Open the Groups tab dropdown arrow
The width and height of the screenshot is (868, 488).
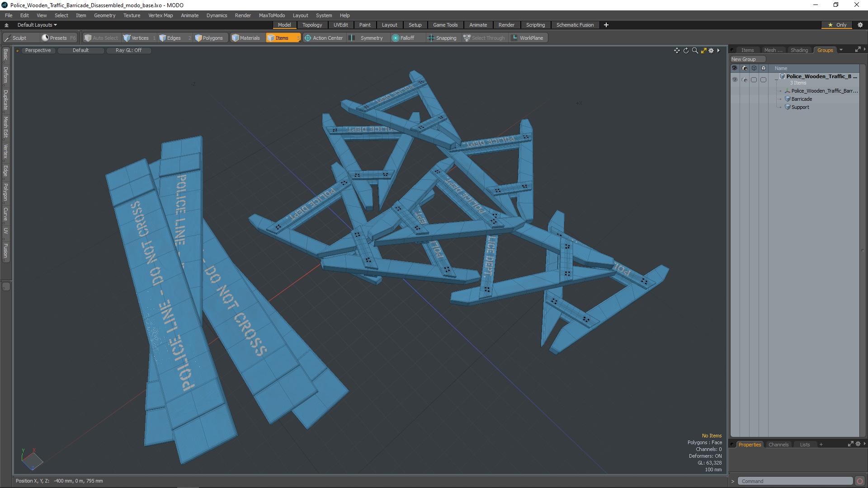[841, 50]
